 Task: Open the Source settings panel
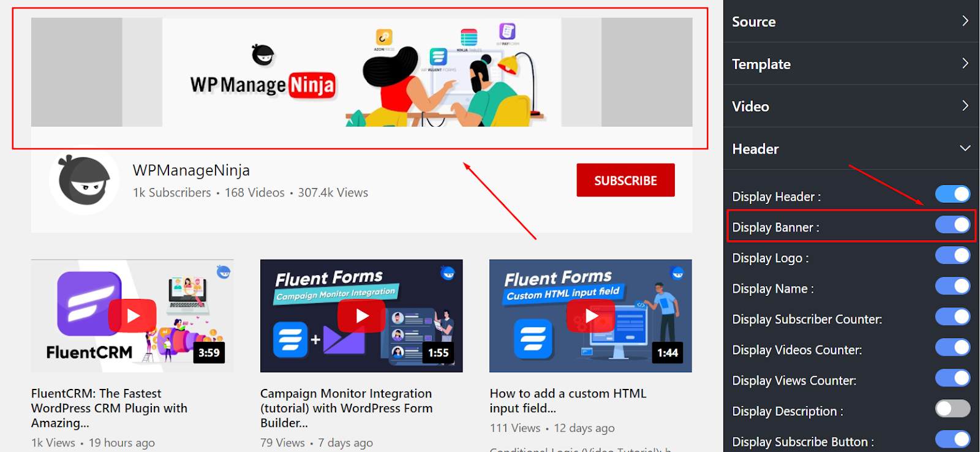point(851,21)
